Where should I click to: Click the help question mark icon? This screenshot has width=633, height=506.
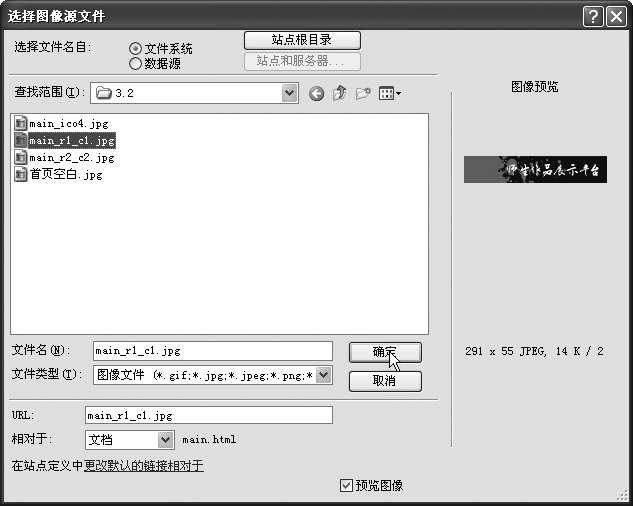593,17
